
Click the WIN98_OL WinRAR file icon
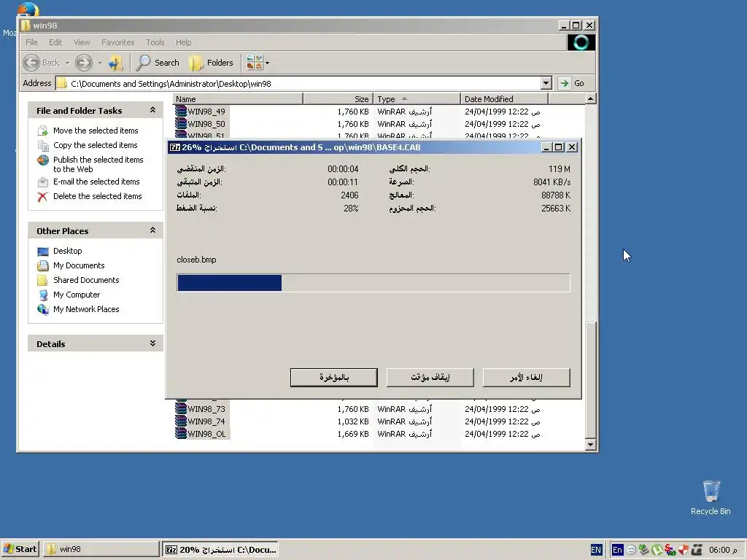tap(181, 433)
